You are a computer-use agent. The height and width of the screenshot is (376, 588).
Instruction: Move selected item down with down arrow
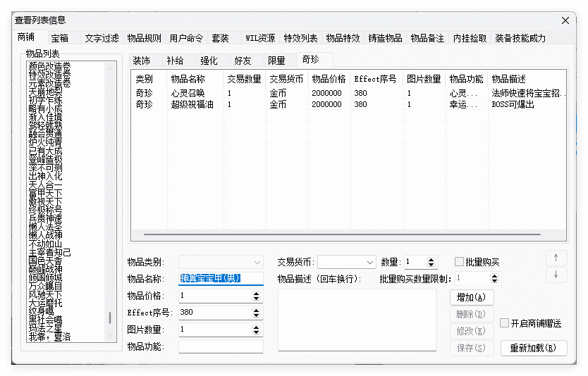556,275
